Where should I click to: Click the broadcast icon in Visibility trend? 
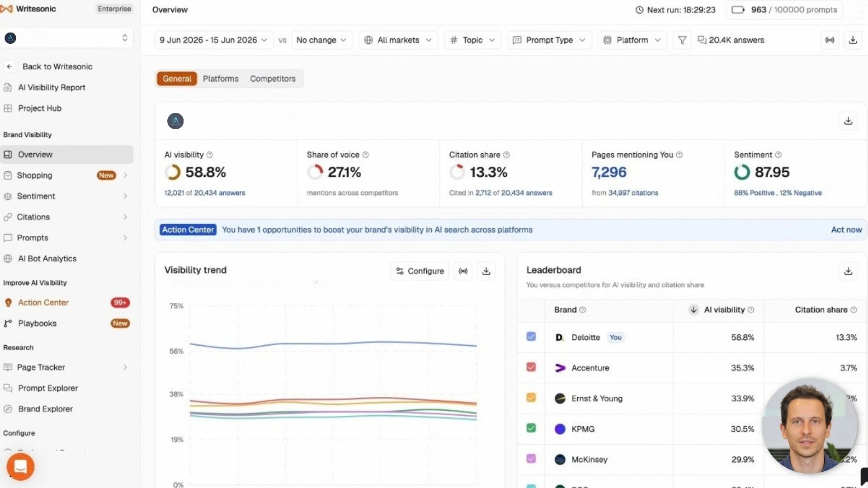click(463, 271)
